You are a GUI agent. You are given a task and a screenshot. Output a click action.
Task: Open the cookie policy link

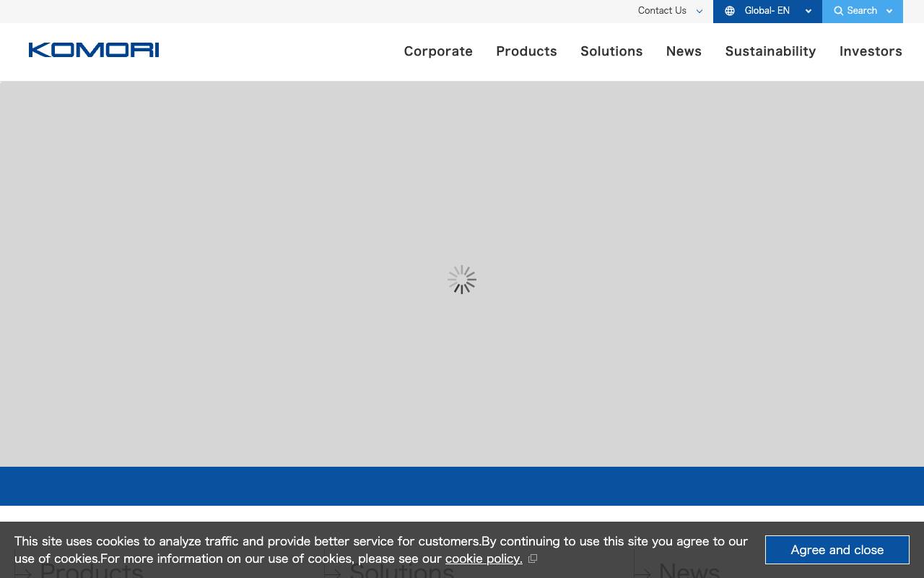click(483, 558)
